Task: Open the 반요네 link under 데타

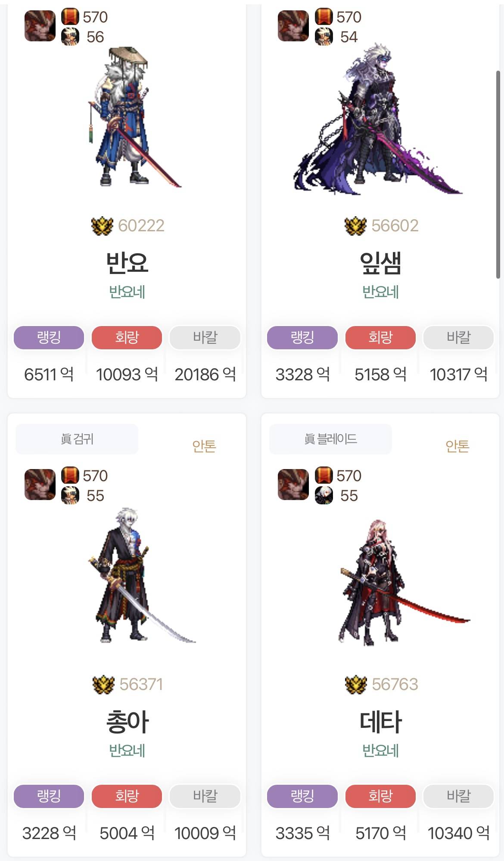Action: 380,750
